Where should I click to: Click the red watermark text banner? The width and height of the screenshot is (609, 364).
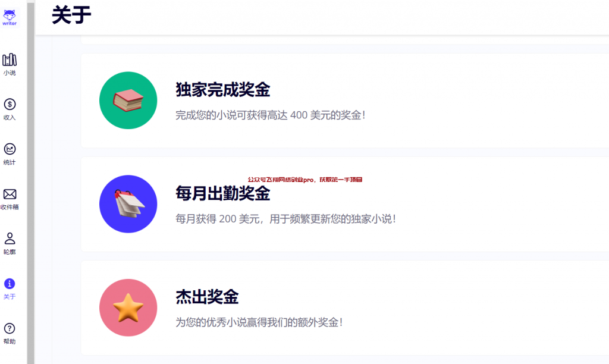pyautogui.click(x=305, y=180)
